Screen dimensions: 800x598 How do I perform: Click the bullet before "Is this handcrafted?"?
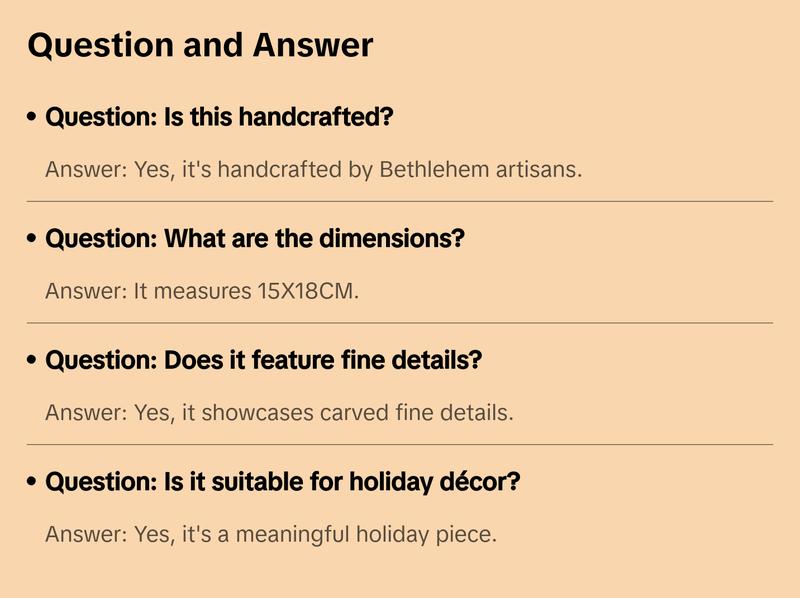coord(33,118)
